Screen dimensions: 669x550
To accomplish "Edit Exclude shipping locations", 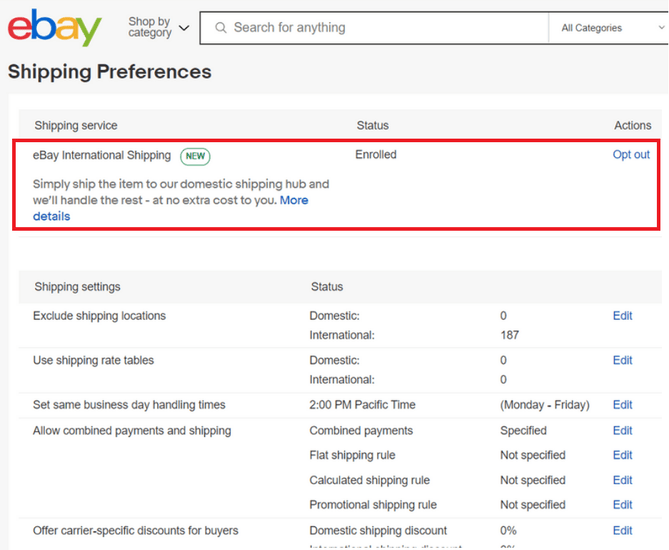I will coord(622,316).
